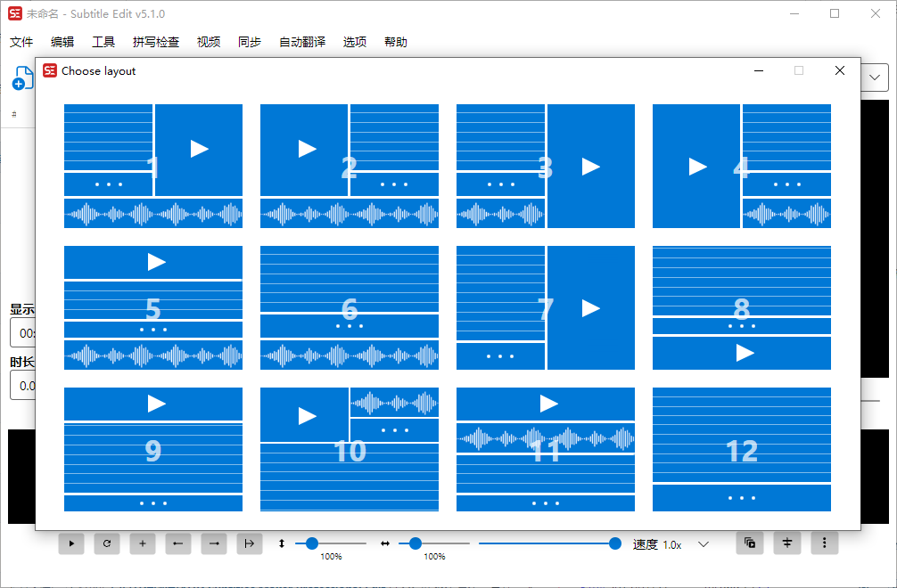Click the arrow-to-bar waveform button

(x=250, y=543)
